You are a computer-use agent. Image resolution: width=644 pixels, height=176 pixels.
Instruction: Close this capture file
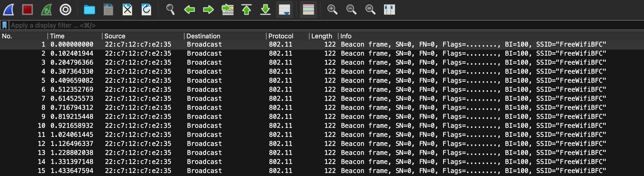(127, 10)
